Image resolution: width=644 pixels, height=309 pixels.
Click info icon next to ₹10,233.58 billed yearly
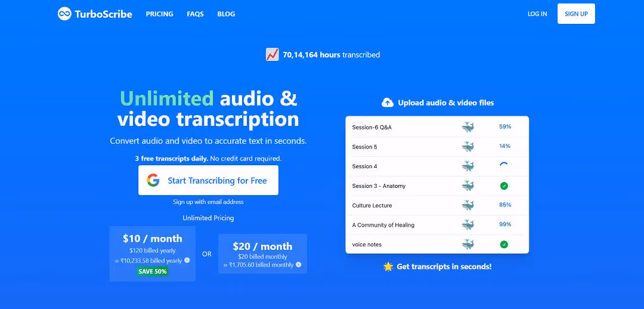pyautogui.click(x=187, y=260)
